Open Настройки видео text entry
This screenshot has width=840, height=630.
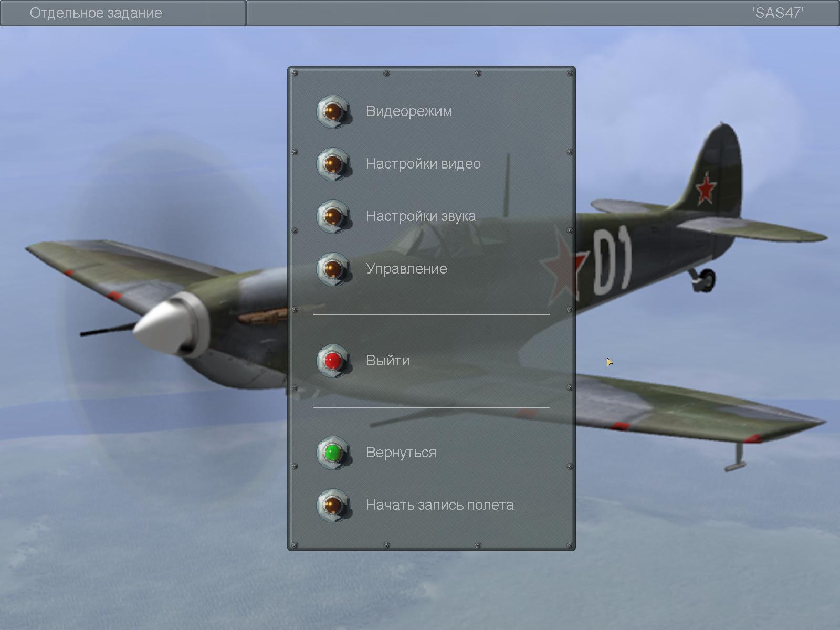point(423,164)
